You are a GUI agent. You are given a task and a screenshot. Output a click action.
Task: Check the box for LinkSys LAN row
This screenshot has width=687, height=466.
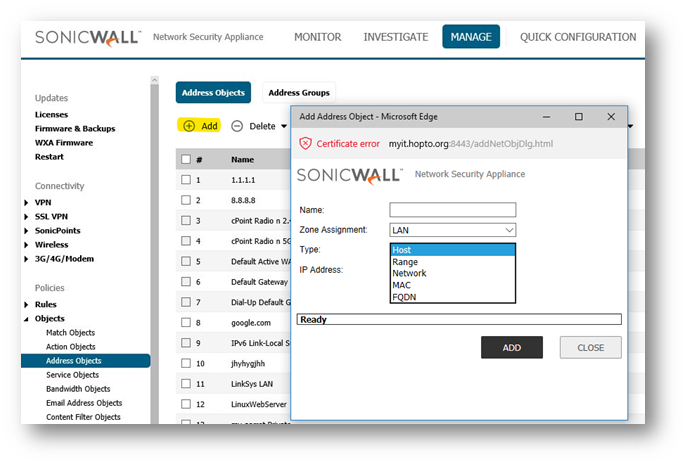point(186,384)
